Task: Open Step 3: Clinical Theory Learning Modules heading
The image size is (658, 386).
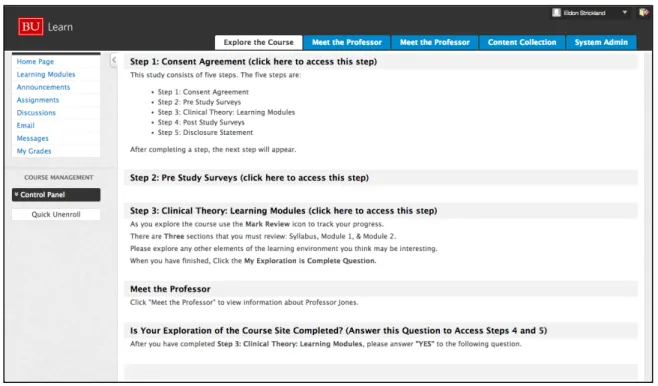Action: click(x=284, y=211)
